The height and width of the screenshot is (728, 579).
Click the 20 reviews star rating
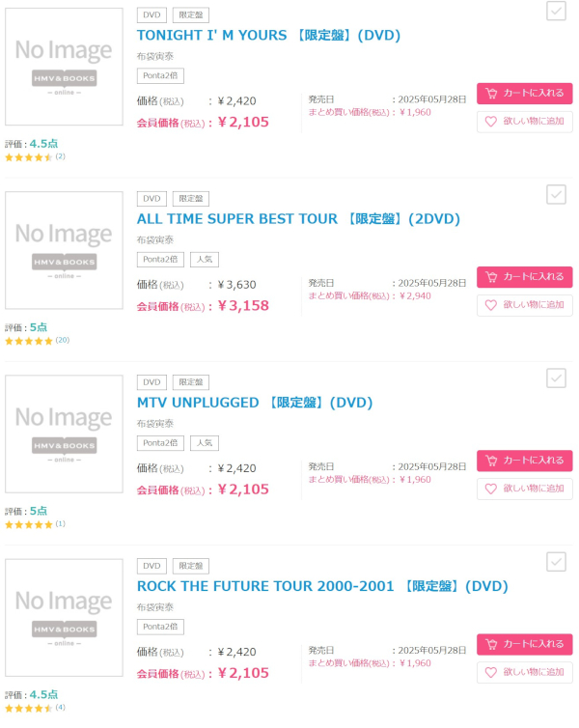37,341
